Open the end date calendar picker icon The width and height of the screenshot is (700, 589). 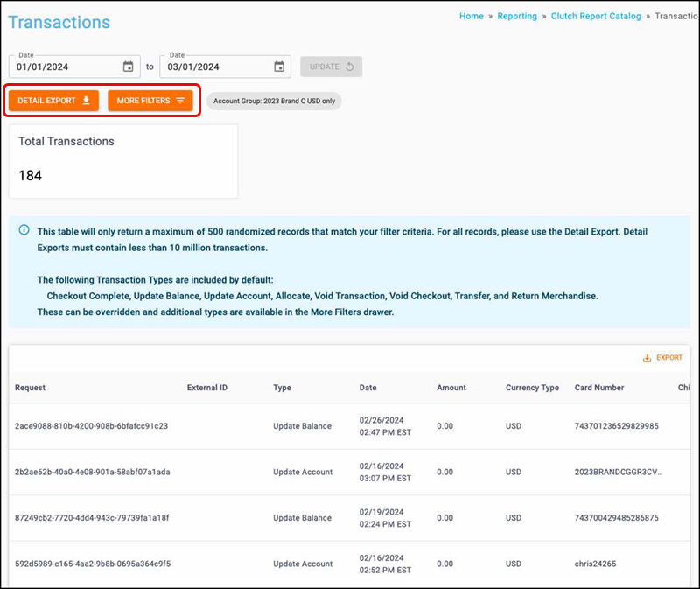click(279, 67)
